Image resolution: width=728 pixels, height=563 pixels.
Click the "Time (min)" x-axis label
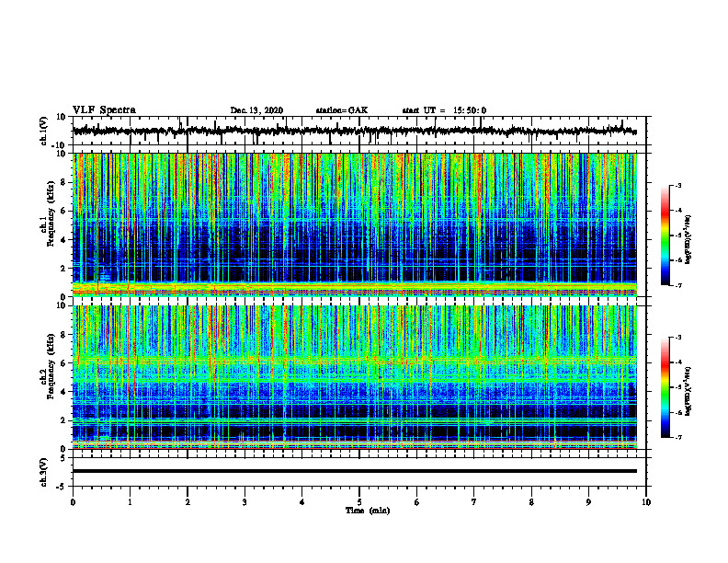tap(368, 511)
